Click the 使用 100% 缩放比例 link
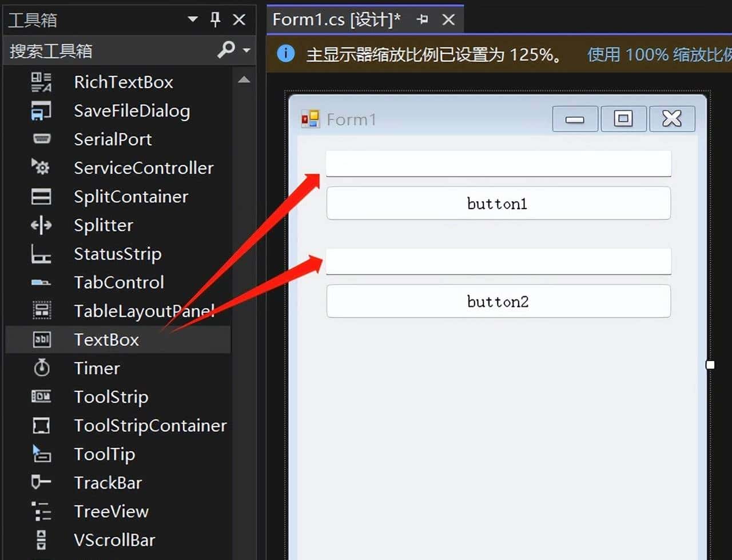732x560 pixels. (659, 54)
